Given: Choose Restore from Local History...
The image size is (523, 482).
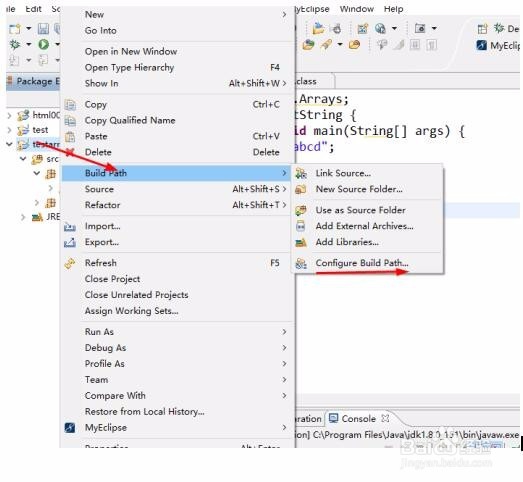Looking at the screenshot, I should click(x=176, y=412).
